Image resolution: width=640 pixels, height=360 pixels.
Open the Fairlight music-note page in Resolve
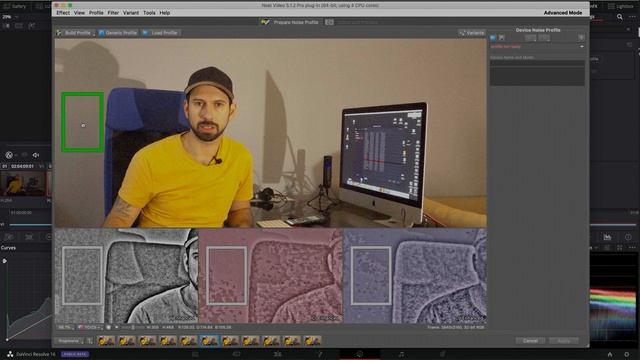401,354
